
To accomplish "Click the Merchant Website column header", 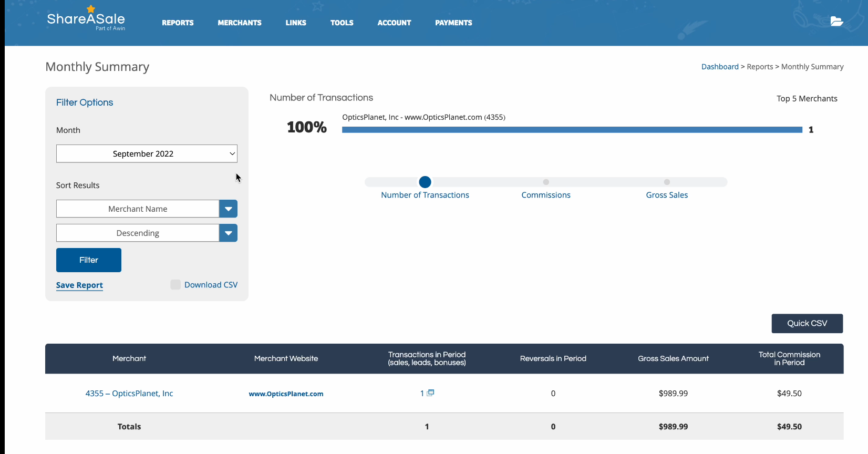I will pos(286,358).
